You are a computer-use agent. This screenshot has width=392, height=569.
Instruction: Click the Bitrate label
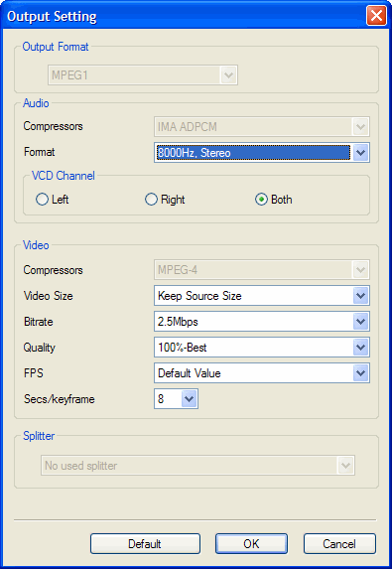39,322
